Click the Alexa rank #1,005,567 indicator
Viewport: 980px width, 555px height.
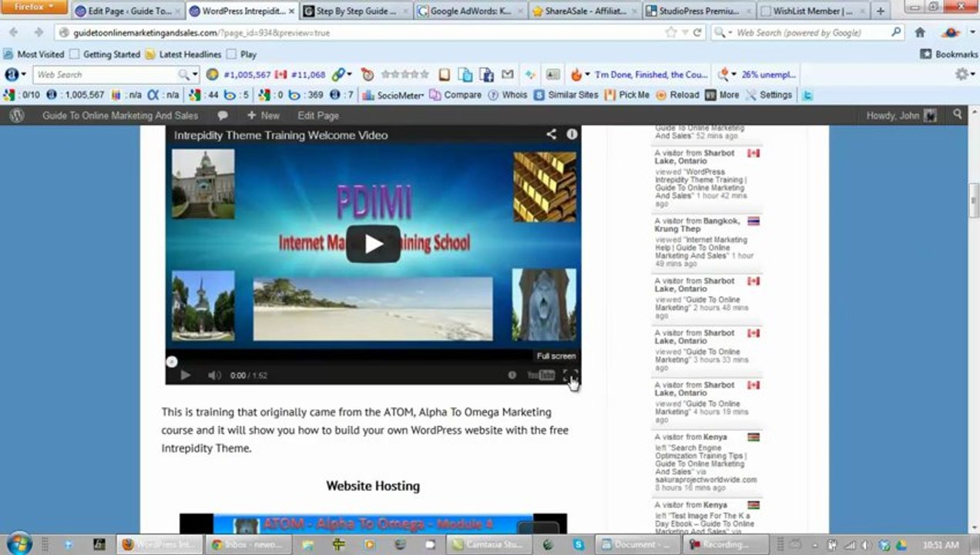(x=239, y=74)
